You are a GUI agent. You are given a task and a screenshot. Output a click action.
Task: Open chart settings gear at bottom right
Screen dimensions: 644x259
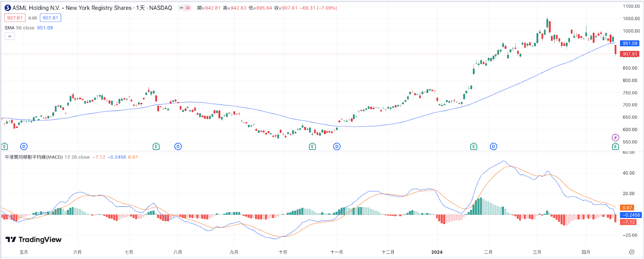(x=632, y=252)
